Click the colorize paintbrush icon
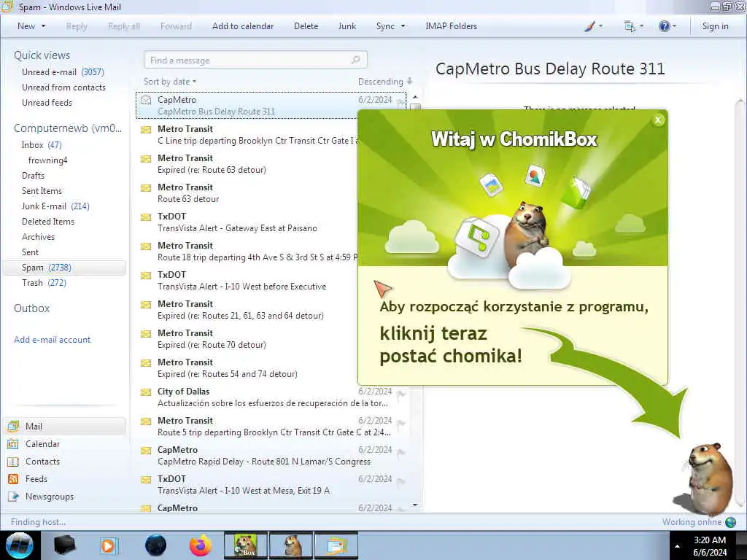Screen dimensions: 747x560 [589, 26]
